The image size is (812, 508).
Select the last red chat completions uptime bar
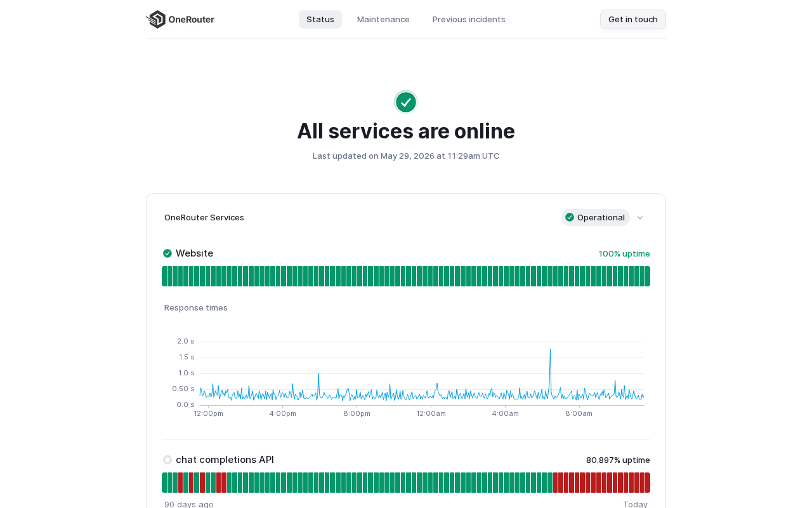(648, 483)
